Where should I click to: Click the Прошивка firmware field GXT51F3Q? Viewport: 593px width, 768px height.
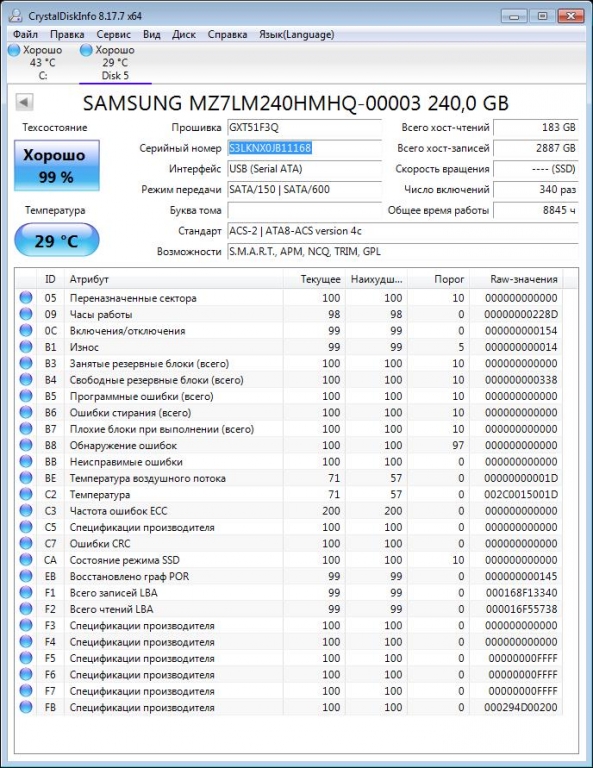coord(304,127)
